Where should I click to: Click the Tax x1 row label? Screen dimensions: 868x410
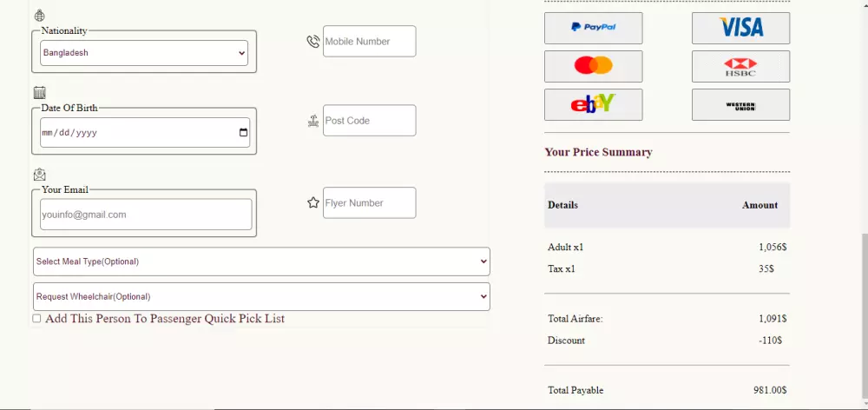click(562, 268)
